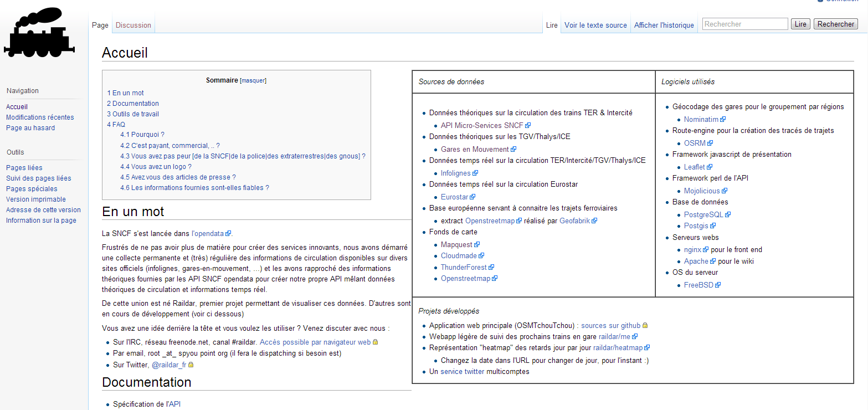Image resolution: width=868 pixels, height=410 pixels.
Task: Click 'Sources de données' table header text
Action: tap(451, 82)
